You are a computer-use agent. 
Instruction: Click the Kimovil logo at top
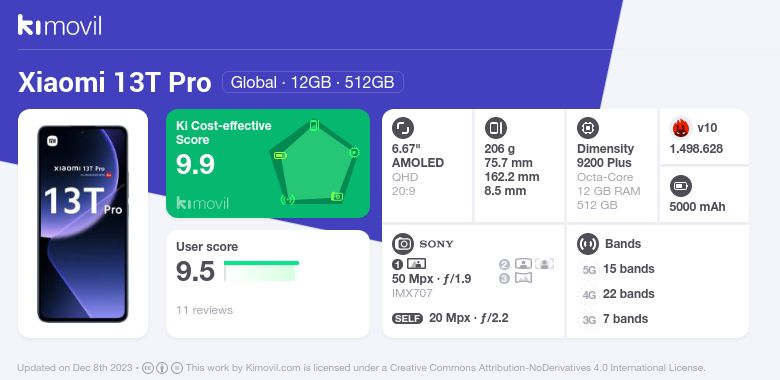point(59,25)
